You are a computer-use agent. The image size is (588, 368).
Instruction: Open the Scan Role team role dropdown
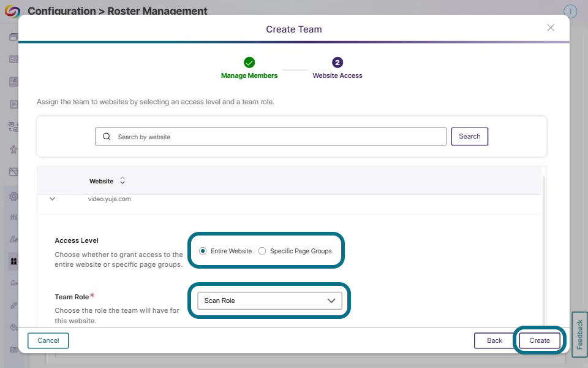click(x=269, y=301)
